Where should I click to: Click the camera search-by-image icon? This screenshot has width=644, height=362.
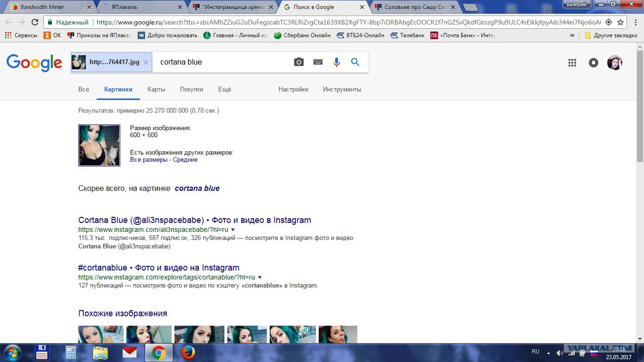[299, 62]
